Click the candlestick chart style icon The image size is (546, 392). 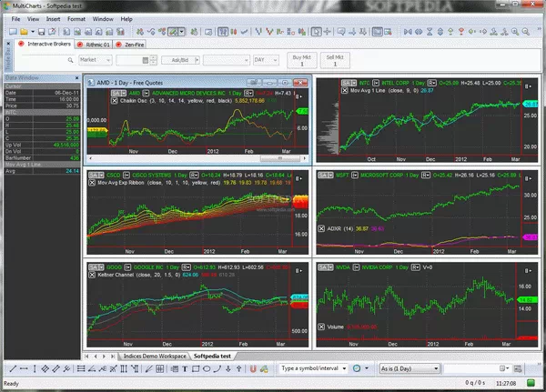tap(234, 32)
